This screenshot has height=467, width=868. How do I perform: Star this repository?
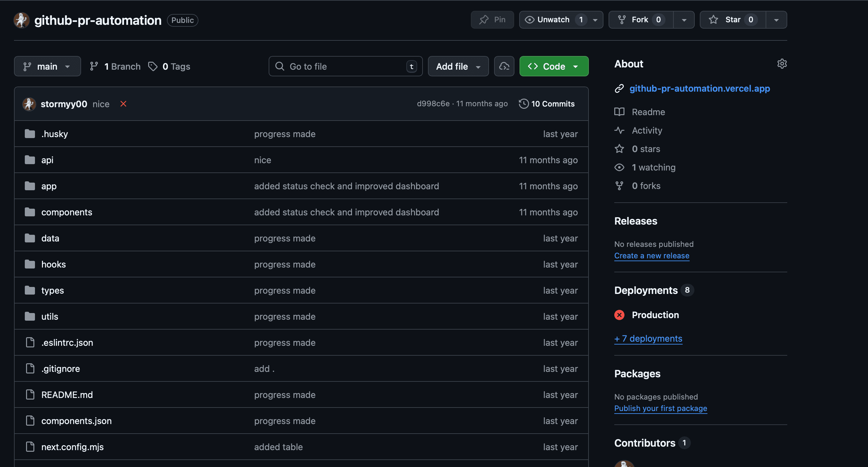733,20
